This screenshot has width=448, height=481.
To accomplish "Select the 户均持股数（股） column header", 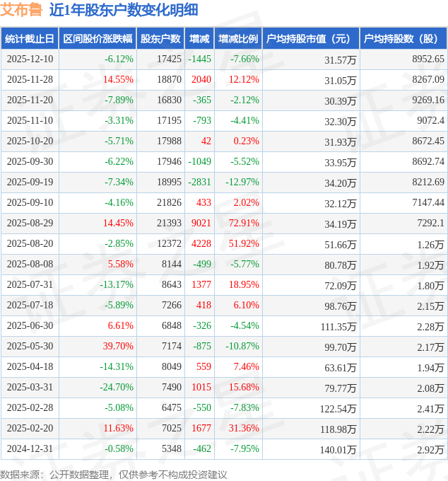I will (403, 39).
